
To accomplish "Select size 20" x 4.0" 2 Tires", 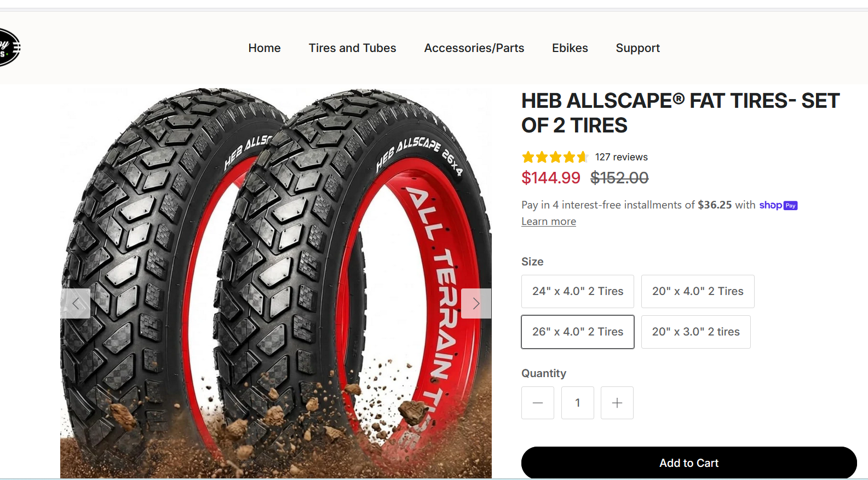I will pos(698,291).
